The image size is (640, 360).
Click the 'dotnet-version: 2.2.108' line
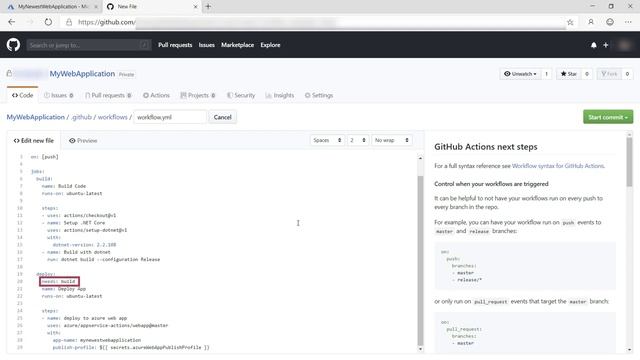coord(84,245)
